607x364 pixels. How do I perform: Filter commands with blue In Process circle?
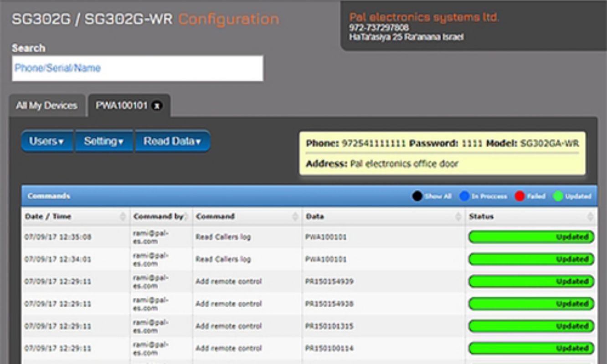[464, 196]
